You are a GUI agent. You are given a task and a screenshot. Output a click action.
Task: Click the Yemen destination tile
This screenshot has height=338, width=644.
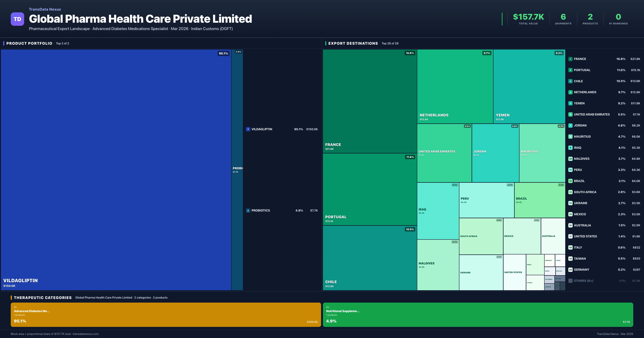529,86
